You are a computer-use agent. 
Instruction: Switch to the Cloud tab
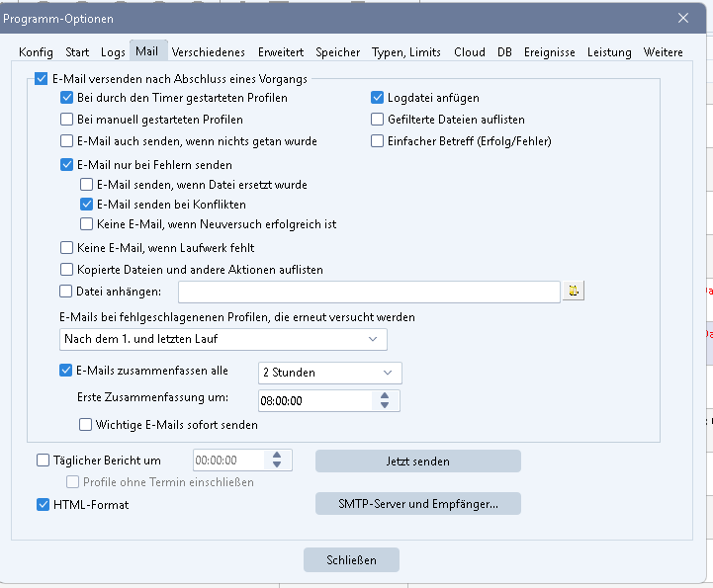[x=470, y=52]
